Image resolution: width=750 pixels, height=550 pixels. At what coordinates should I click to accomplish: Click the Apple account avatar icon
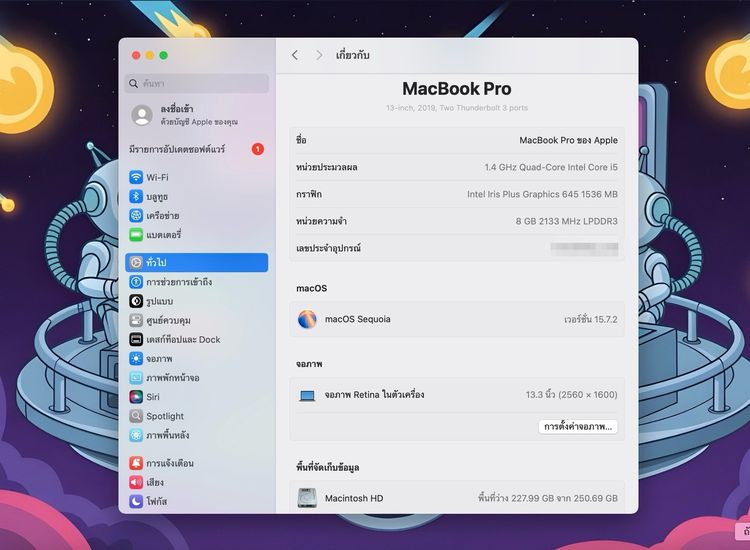tap(142, 115)
